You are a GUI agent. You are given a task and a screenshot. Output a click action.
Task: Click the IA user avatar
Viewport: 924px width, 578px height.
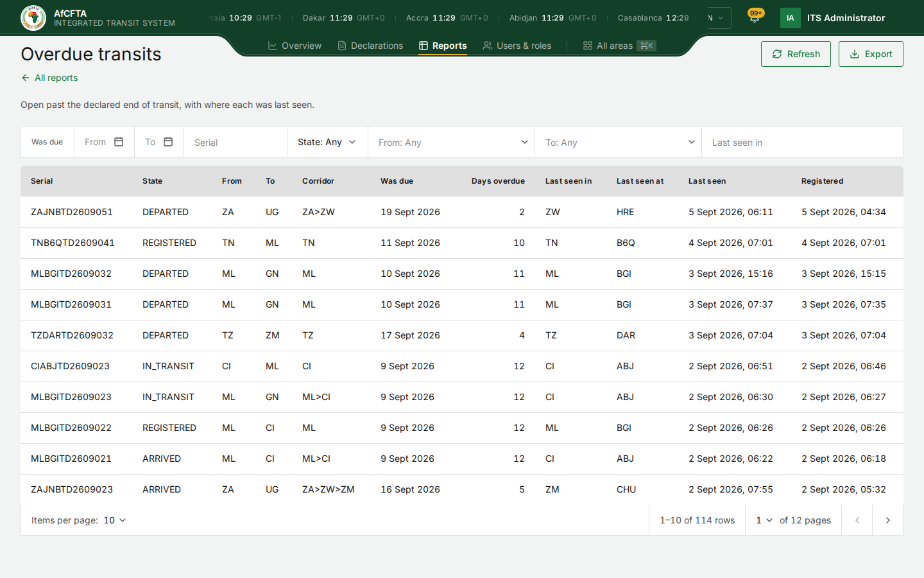tap(791, 18)
